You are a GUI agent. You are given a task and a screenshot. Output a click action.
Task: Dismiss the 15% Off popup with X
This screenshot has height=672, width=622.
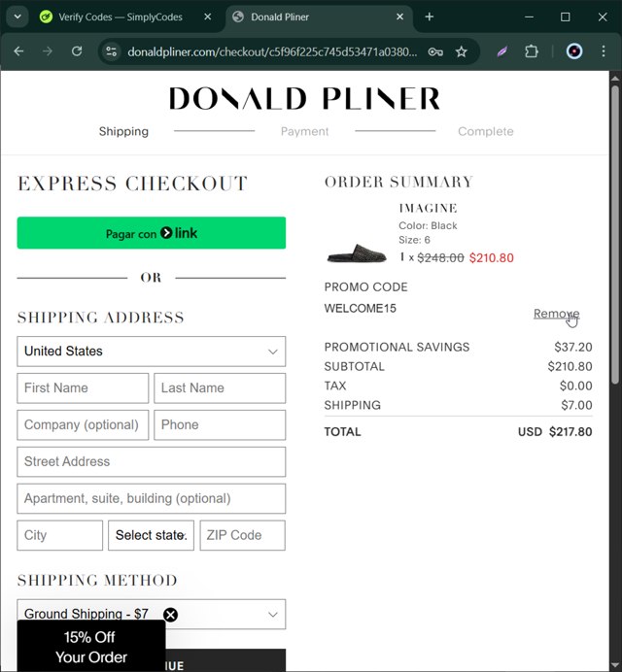[170, 615]
